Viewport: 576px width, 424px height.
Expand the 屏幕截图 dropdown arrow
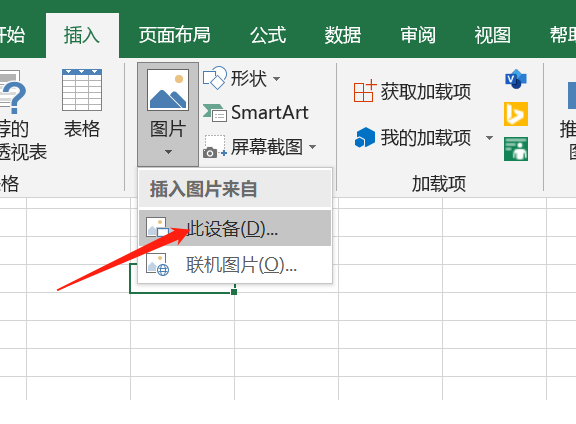pyautogui.click(x=312, y=147)
